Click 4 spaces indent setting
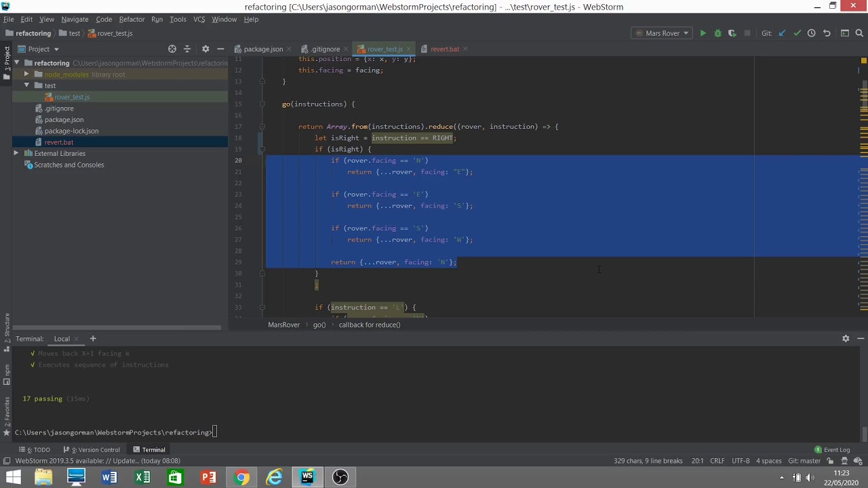The width and height of the screenshot is (868, 488). (769, 461)
